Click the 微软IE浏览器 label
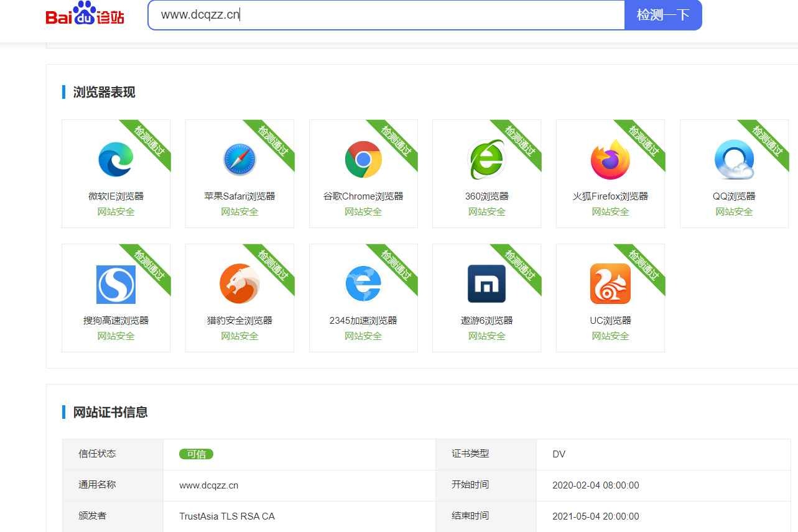This screenshot has width=798, height=532. (x=116, y=196)
